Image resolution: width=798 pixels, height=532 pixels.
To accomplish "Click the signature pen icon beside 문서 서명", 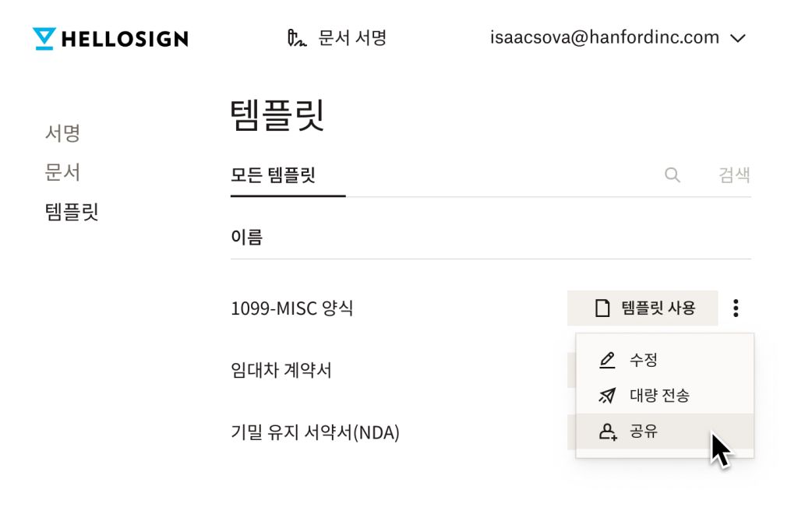I will pos(295,37).
